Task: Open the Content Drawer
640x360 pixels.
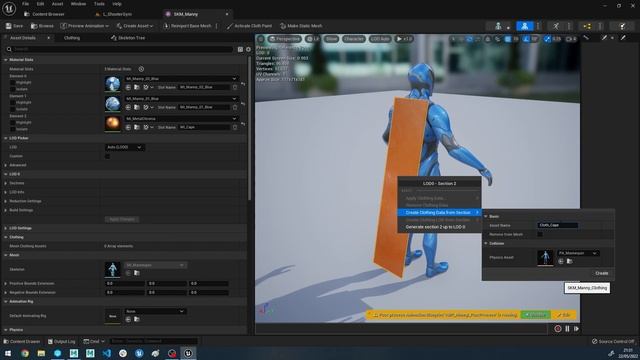Action: (x=22, y=341)
